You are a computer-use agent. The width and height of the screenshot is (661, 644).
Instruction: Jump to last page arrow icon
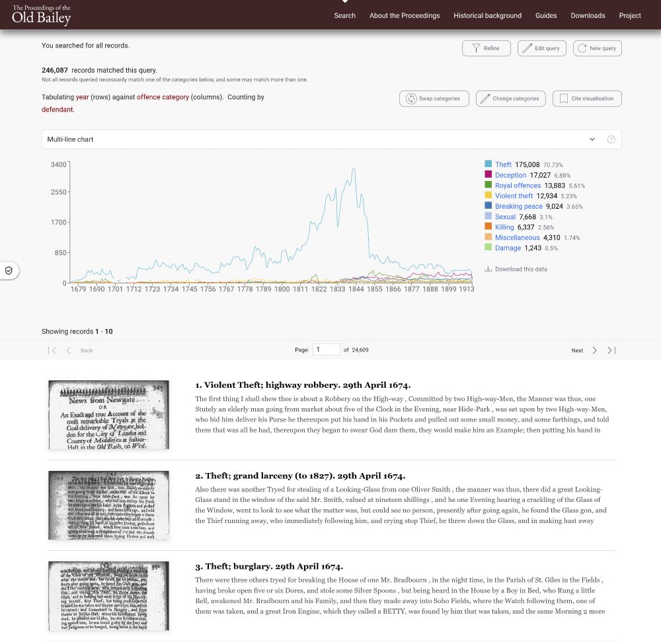tap(611, 351)
